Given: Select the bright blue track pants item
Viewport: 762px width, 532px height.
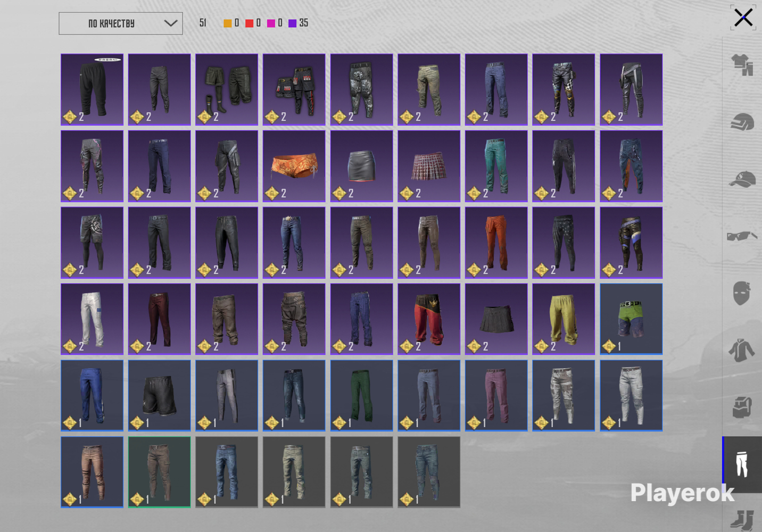Looking at the screenshot, I should [92, 395].
